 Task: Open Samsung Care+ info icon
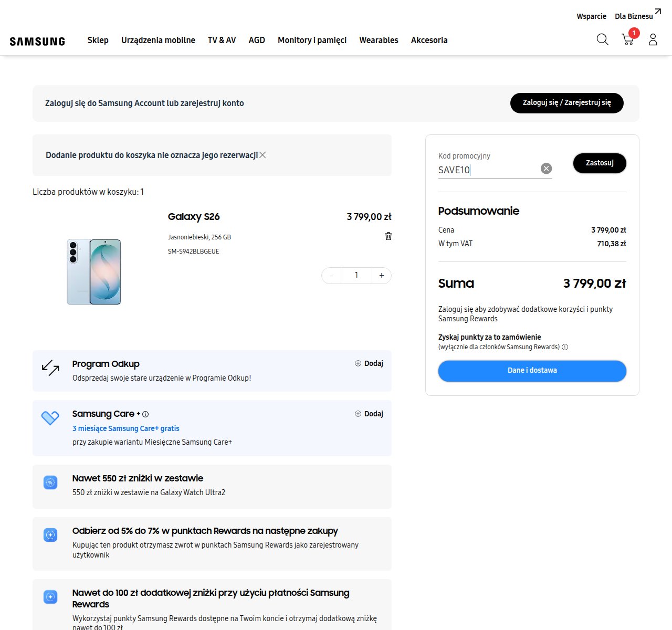coord(145,414)
